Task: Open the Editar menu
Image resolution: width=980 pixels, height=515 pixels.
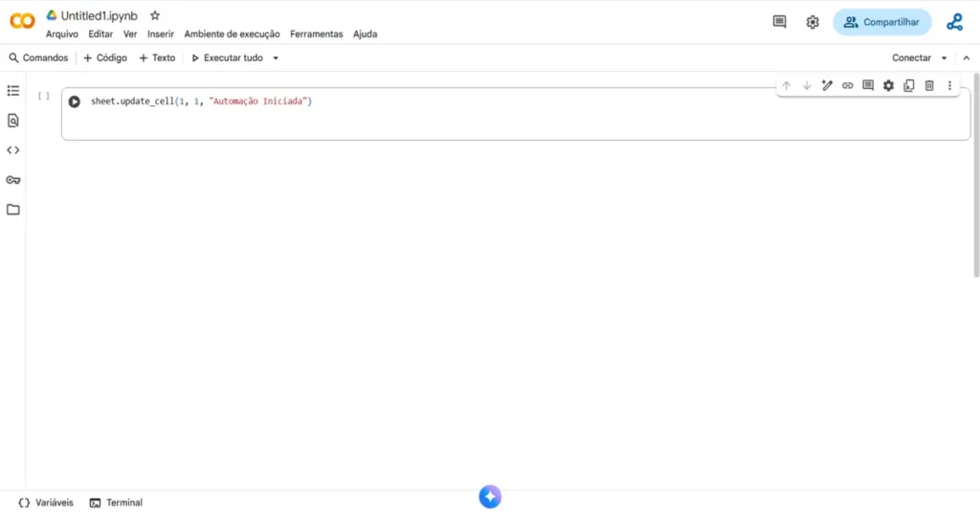Action: [100, 34]
